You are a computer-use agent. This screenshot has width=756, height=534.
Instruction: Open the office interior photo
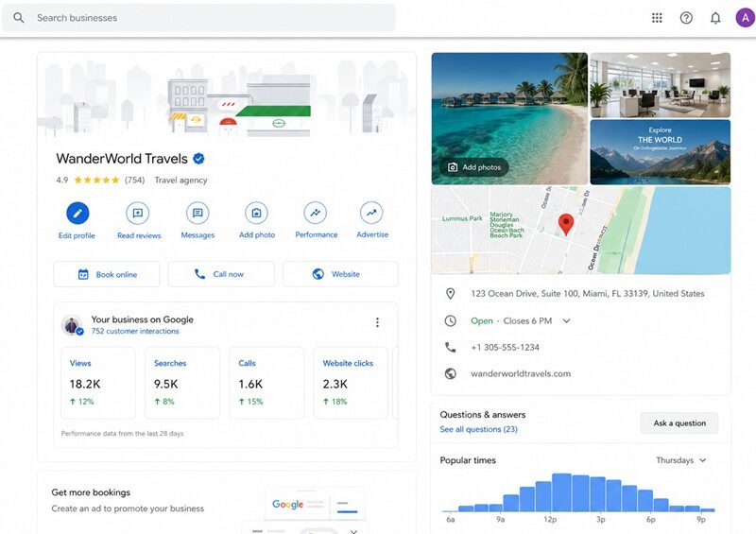click(x=660, y=85)
